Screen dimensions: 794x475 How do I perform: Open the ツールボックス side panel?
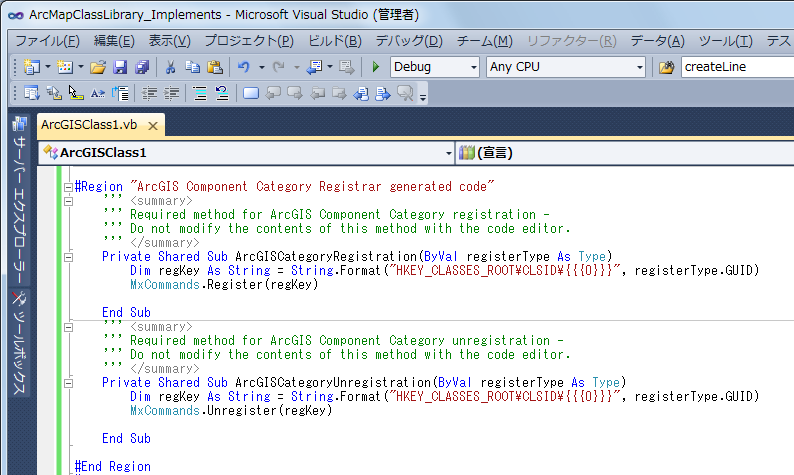[x=19, y=343]
